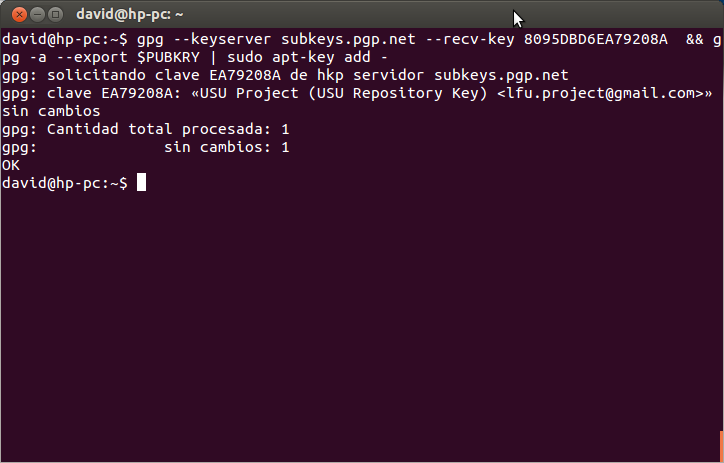Close the terminal window
The height and width of the screenshot is (463, 724).
pyautogui.click(x=19, y=15)
